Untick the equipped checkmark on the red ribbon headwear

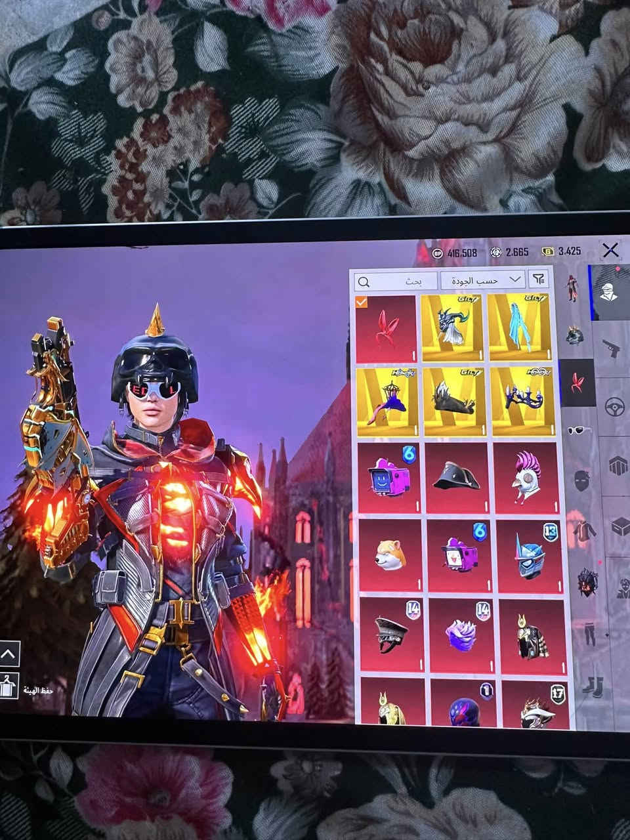[x=361, y=303]
